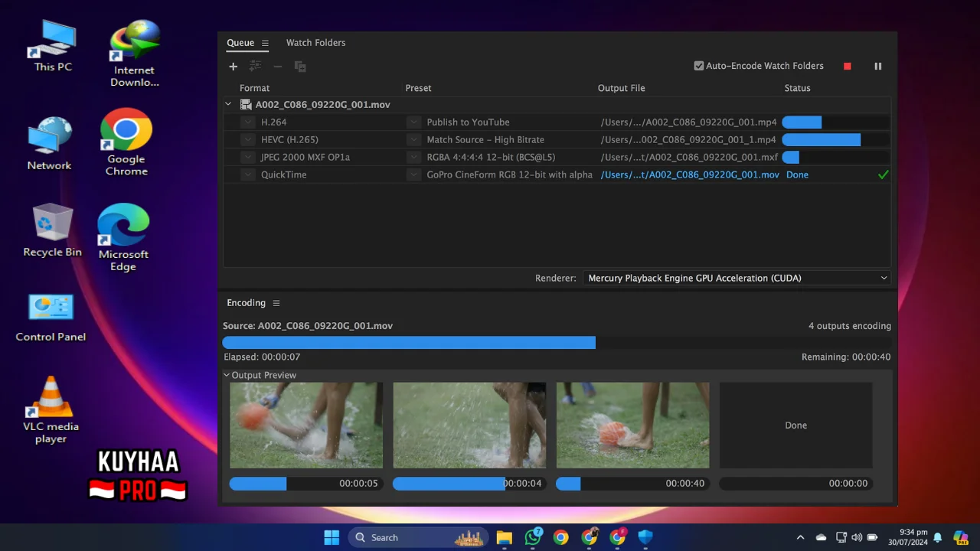This screenshot has height=551, width=980.
Task: Open output file A002_C086_09220G_001.mov link
Action: (x=690, y=175)
